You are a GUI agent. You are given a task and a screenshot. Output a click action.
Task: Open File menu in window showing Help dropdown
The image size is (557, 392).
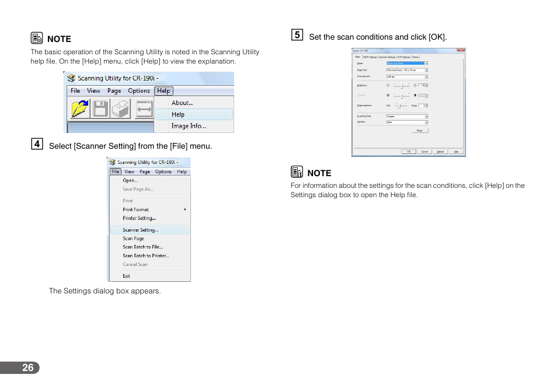75,91
